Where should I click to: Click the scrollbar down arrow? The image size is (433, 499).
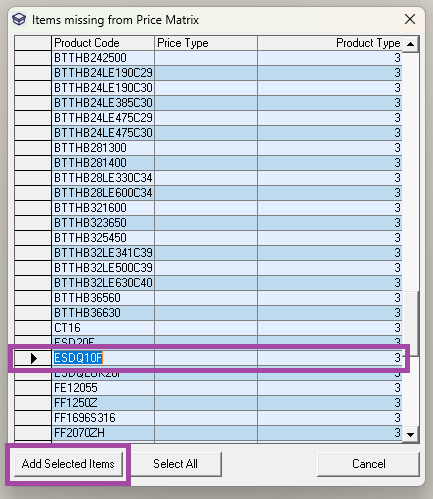(411, 434)
